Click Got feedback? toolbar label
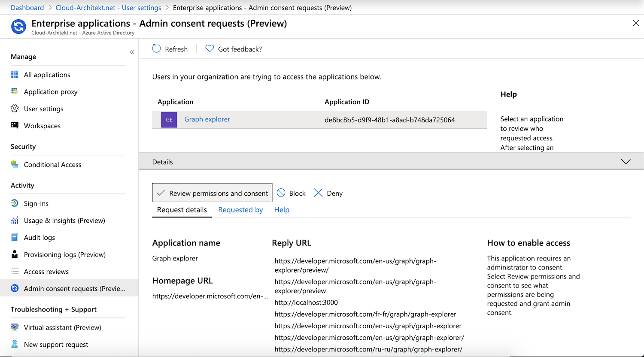 240,49
